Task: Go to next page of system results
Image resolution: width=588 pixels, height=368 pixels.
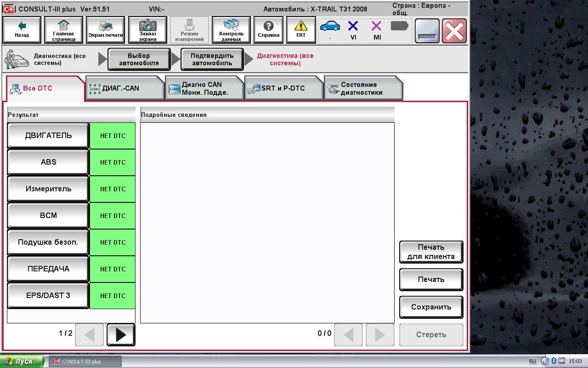Action: coord(121,335)
